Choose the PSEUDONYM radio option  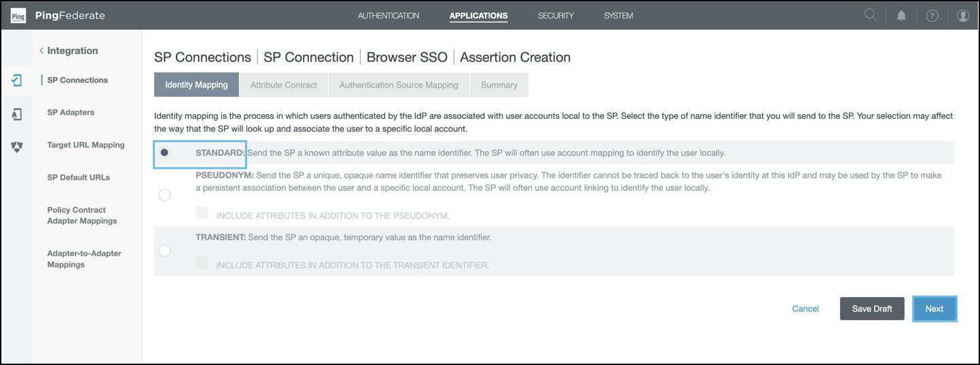coord(164,195)
